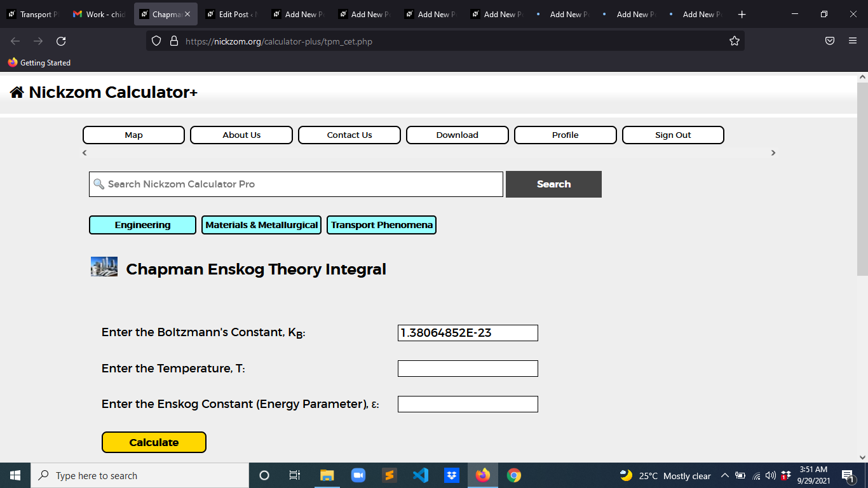Click the yellow Calculate button

[154, 442]
